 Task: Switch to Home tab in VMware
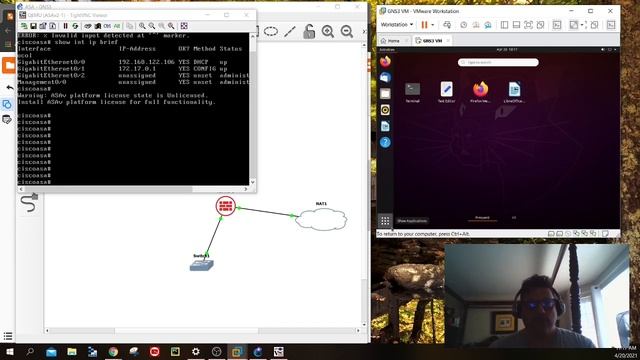tap(394, 40)
